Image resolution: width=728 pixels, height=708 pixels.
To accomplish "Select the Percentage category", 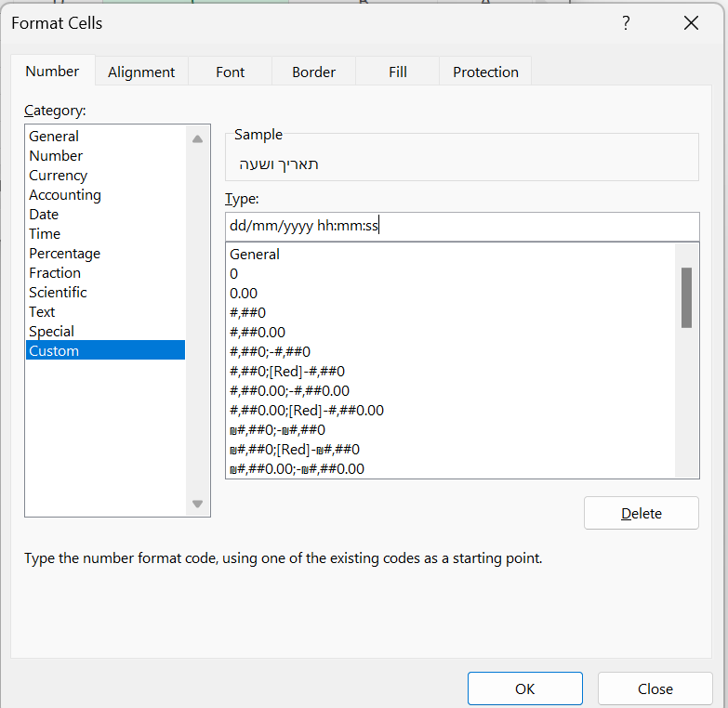I will point(65,254).
